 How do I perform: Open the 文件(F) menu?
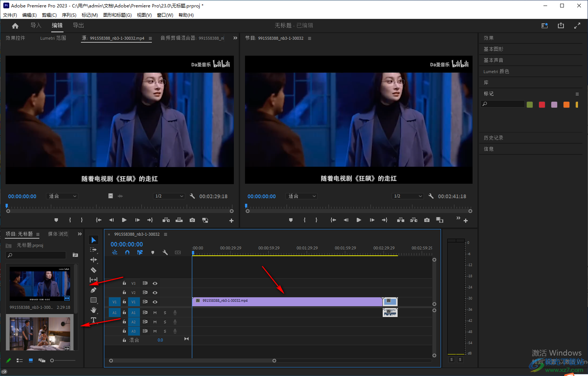[10, 15]
